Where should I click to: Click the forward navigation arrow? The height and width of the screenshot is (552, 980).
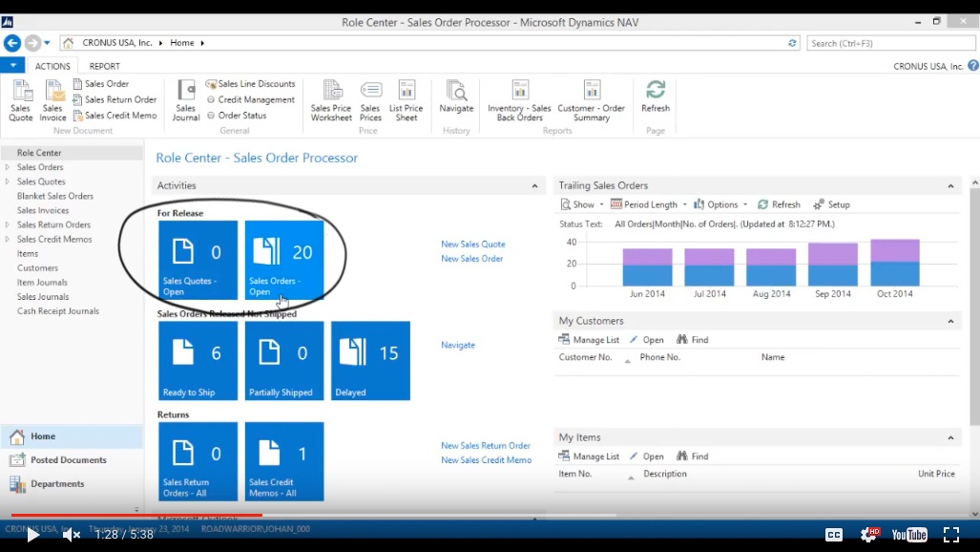tap(31, 43)
